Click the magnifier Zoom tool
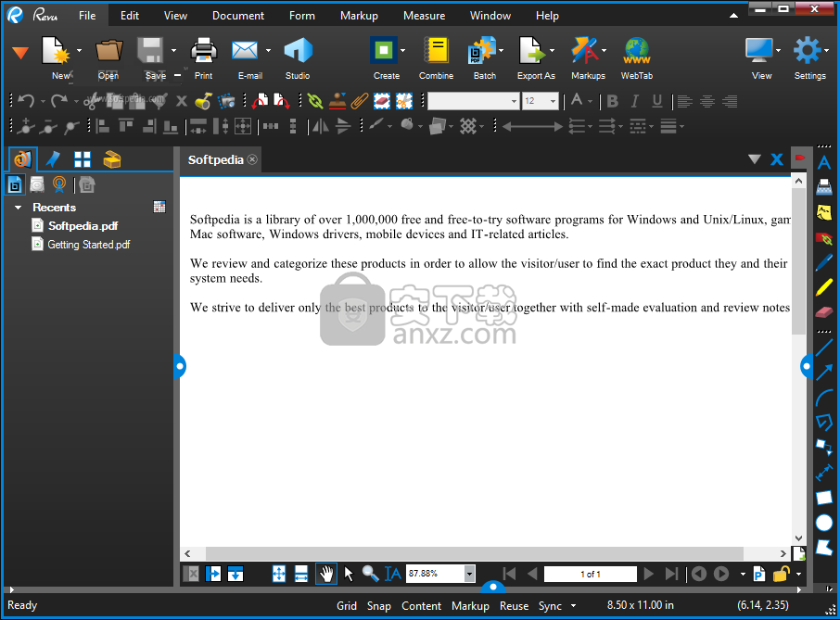 370,574
